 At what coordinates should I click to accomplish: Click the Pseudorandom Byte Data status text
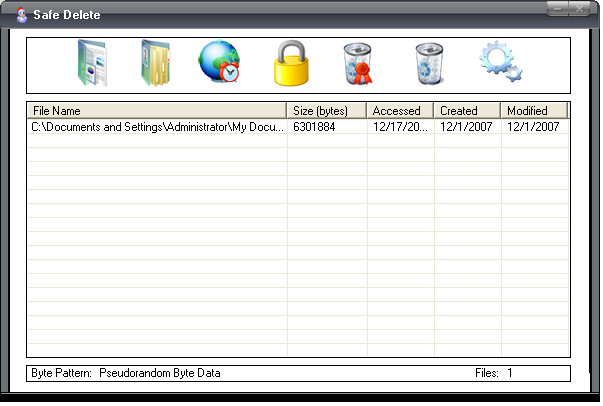tap(160, 373)
